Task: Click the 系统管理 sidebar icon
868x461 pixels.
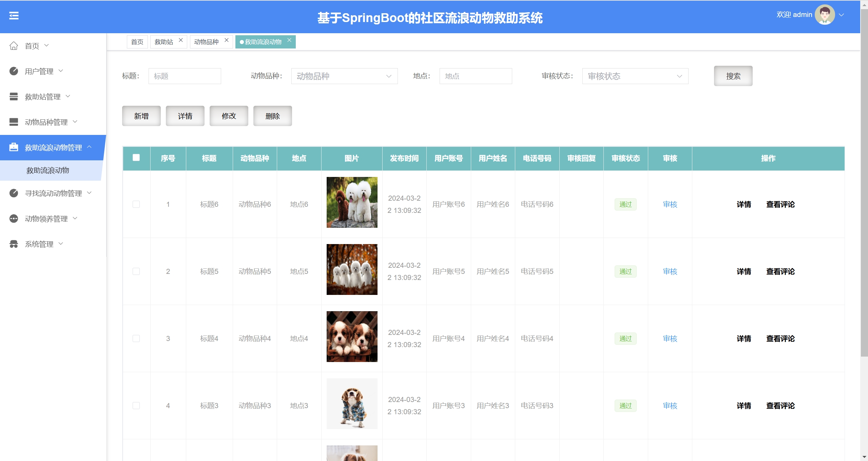Action: [14, 244]
